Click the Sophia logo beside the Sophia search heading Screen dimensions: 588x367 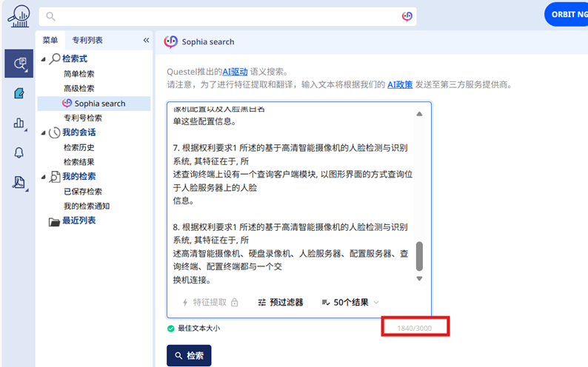(171, 41)
